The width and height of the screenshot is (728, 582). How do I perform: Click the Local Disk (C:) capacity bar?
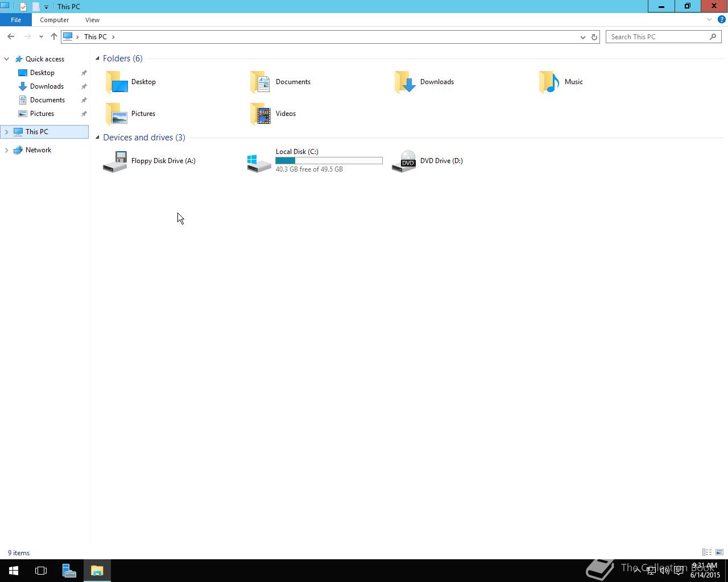[x=329, y=161]
